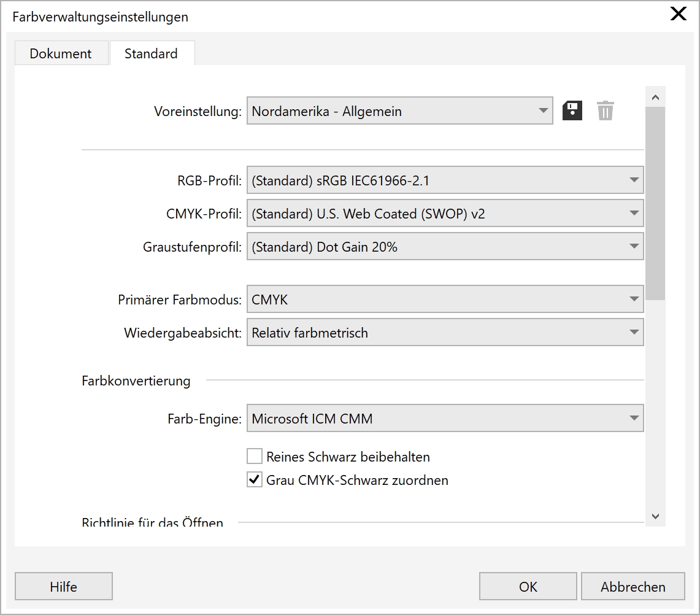
Task: Open the CMYK-Profil dropdown list
Action: (445, 214)
